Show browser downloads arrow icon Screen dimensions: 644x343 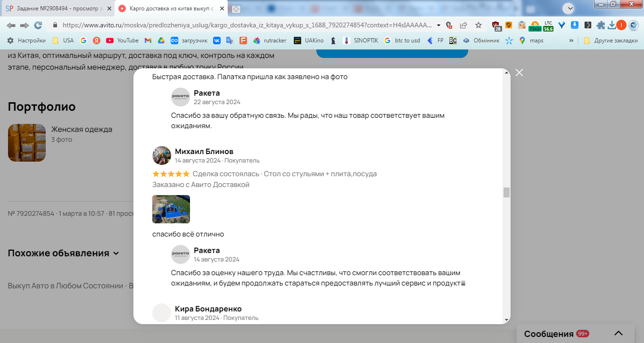click(612, 25)
